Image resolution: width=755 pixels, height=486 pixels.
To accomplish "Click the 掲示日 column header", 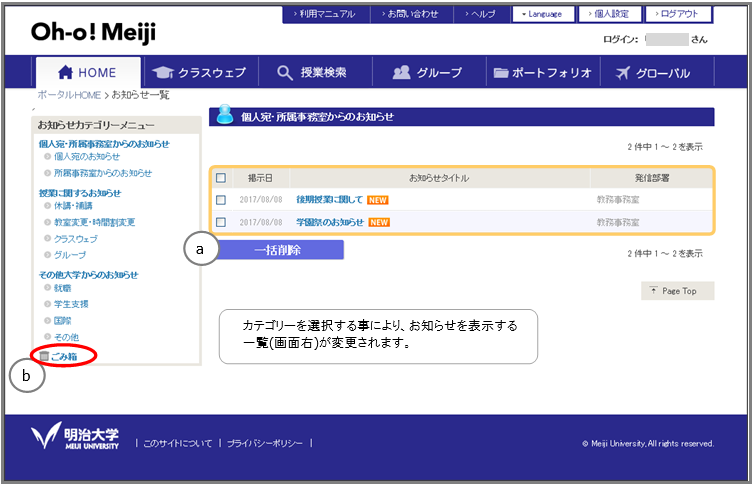I will click(260, 178).
